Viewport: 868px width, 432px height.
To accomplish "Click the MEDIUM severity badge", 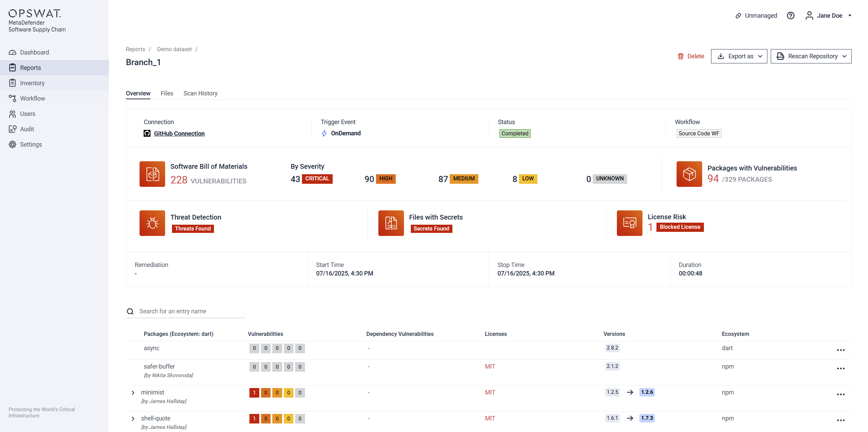I will (464, 179).
